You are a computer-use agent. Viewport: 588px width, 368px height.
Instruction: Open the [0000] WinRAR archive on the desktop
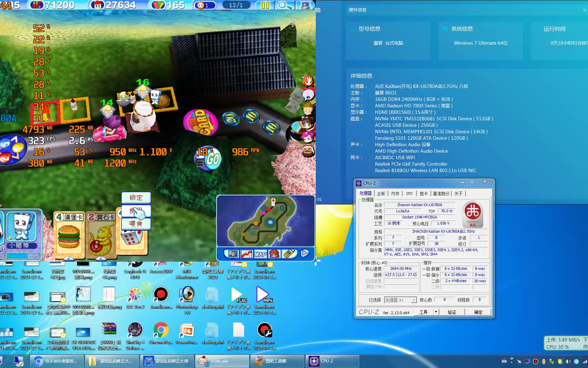(109, 336)
